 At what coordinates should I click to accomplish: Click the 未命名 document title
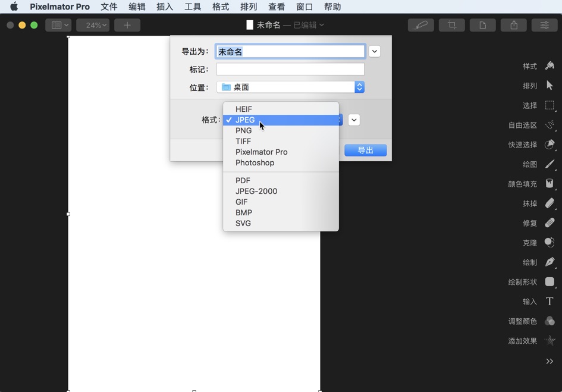point(268,25)
